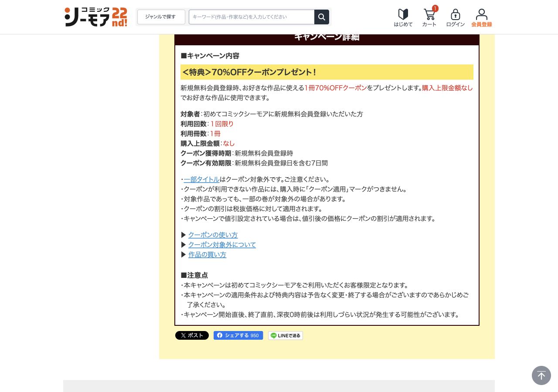Open the コミックシーモア logo homepage

(96, 17)
